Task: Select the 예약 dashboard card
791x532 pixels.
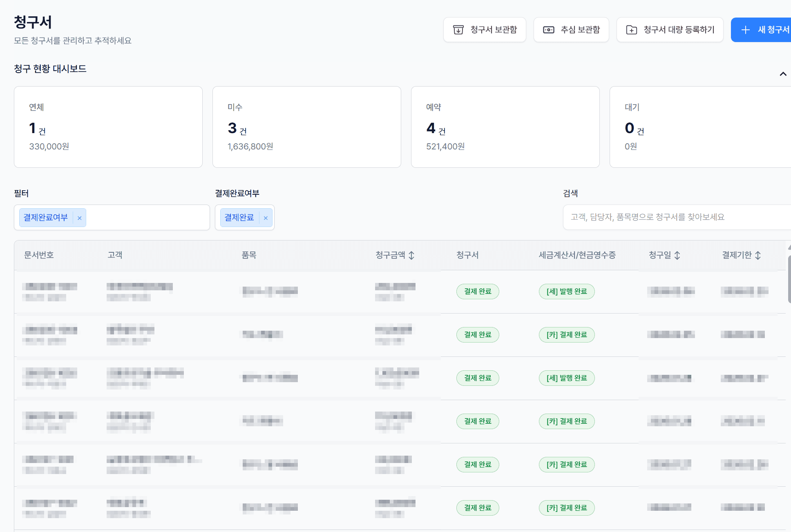Action: [x=505, y=127]
